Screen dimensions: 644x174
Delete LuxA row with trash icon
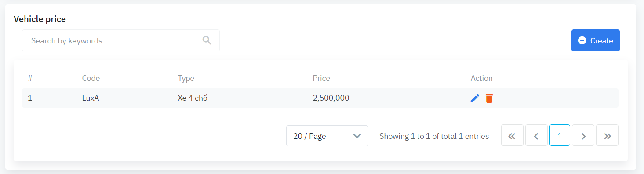489,98
